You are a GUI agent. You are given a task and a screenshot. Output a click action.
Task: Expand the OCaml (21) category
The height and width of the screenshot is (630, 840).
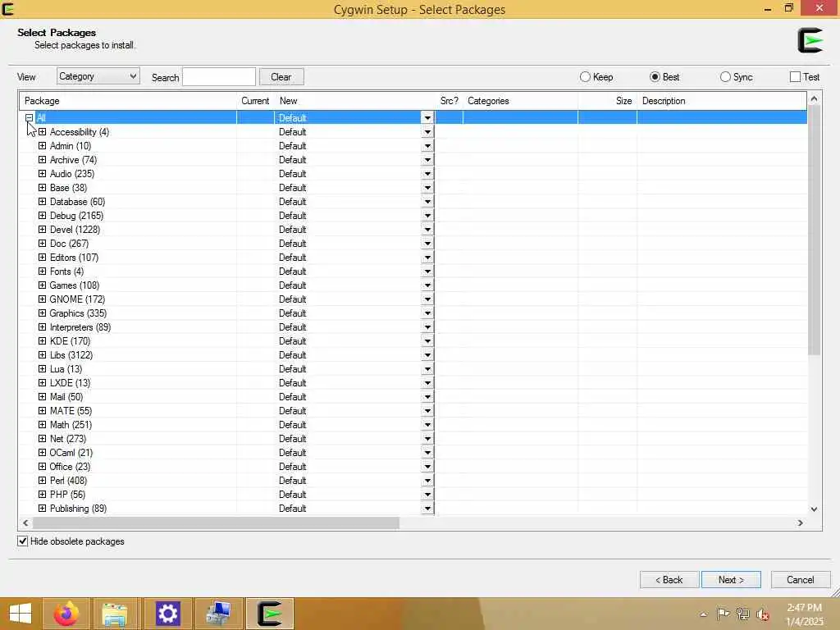click(43, 452)
